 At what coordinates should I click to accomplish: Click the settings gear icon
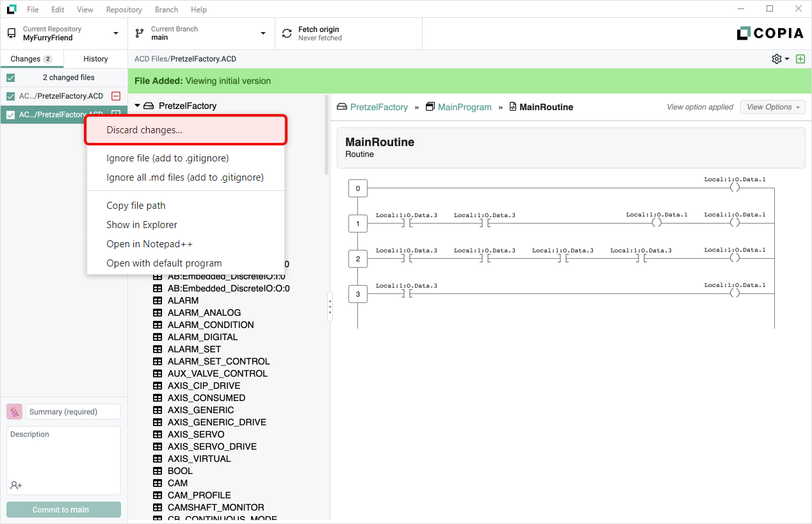(x=777, y=59)
